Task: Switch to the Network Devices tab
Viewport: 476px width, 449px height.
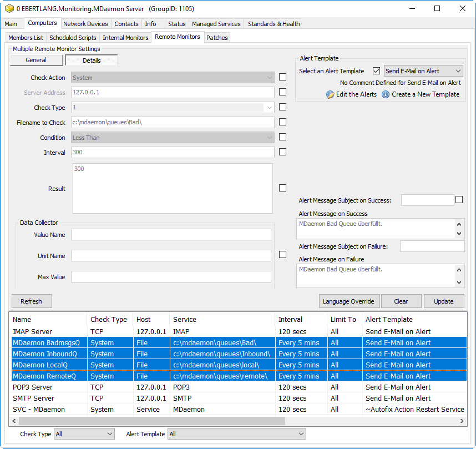Action: [85, 24]
